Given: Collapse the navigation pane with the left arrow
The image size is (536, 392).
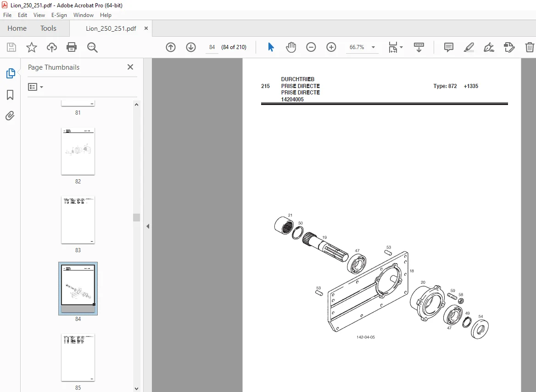Looking at the screenshot, I should (148, 226).
